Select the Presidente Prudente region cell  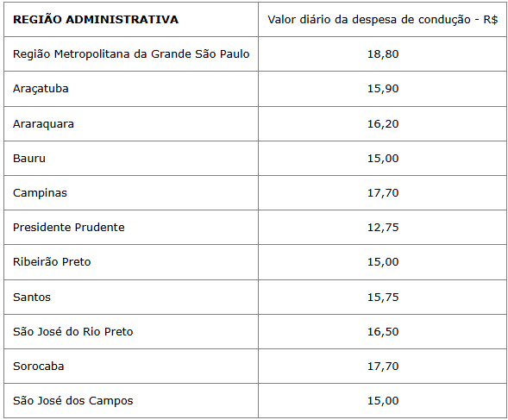(x=131, y=227)
